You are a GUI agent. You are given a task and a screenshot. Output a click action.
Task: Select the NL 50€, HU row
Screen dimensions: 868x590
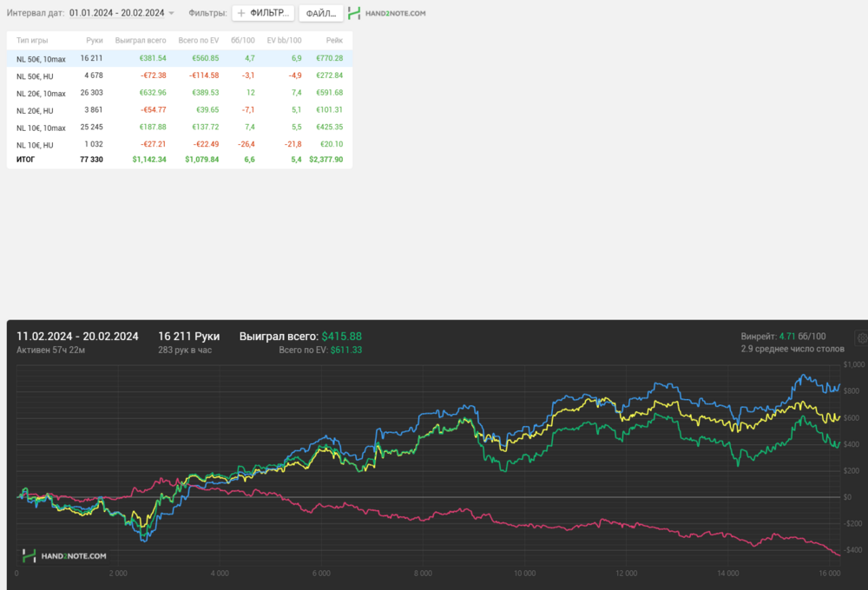pos(180,75)
